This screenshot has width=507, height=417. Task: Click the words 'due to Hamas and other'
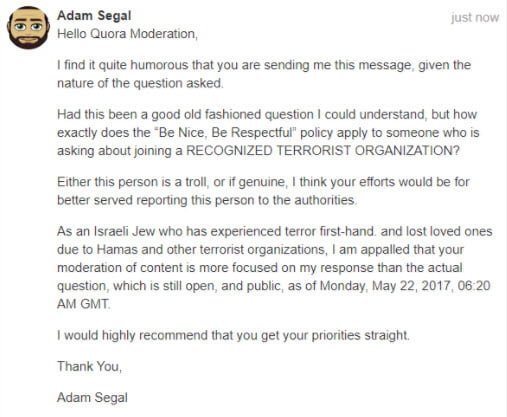[150, 250]
